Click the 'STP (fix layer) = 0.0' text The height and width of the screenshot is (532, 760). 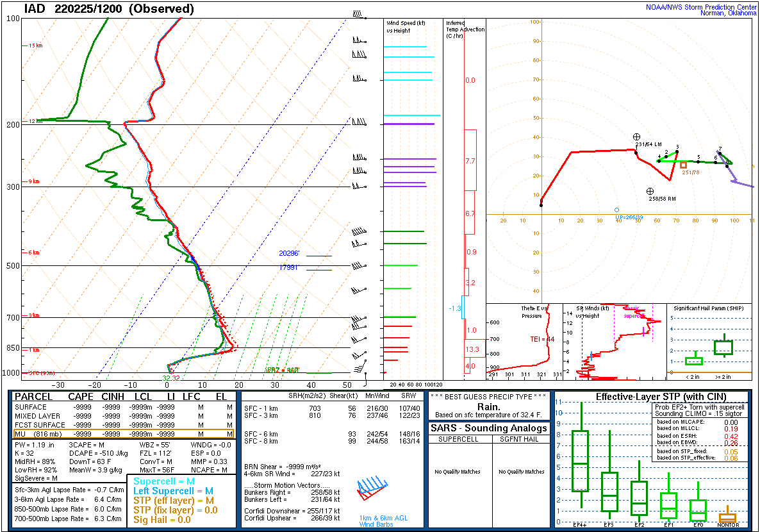point(176,510)
